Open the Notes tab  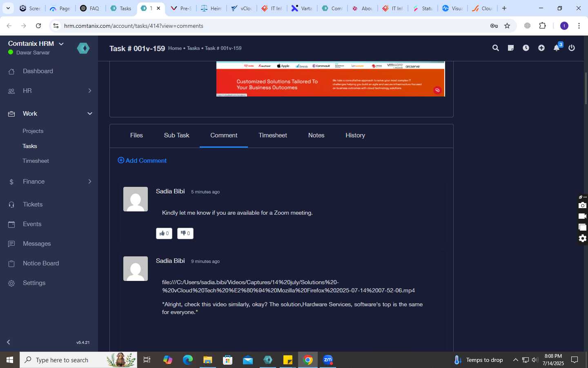point(316,135)
